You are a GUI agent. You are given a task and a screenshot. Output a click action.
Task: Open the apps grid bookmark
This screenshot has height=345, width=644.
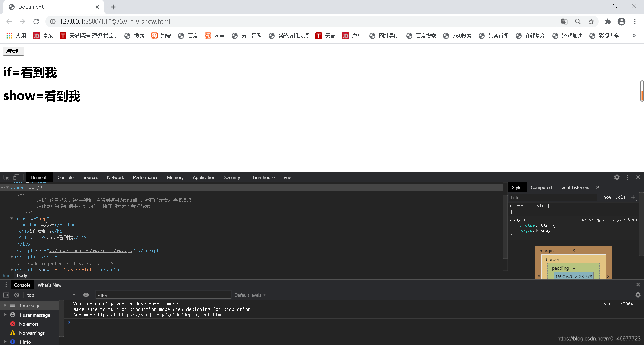(16, 36)
